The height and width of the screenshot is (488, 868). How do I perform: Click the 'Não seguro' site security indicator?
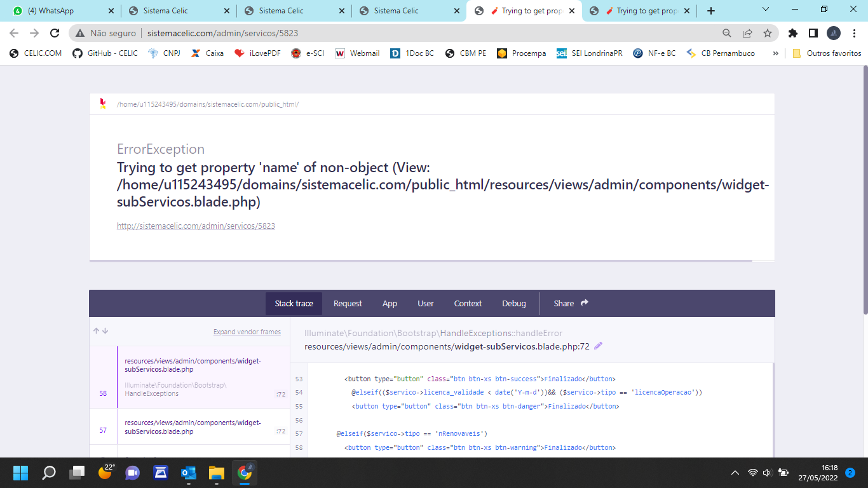[106, 33]
